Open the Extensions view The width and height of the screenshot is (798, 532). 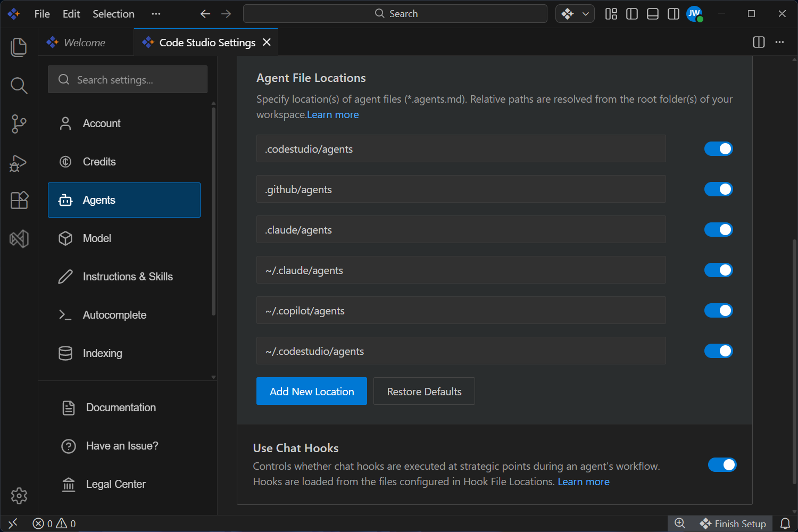tap(19, 201)
